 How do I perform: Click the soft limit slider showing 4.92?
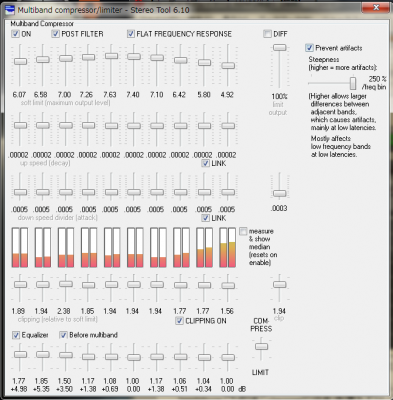(x=228, y=66)
